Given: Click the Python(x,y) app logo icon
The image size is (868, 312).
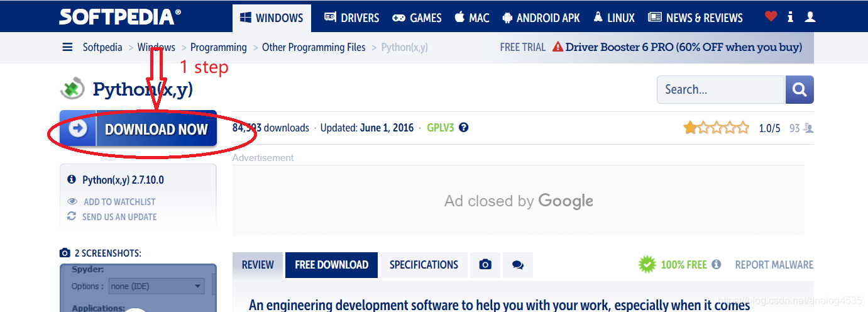Looking at the screenshot, I should (72, 89).
